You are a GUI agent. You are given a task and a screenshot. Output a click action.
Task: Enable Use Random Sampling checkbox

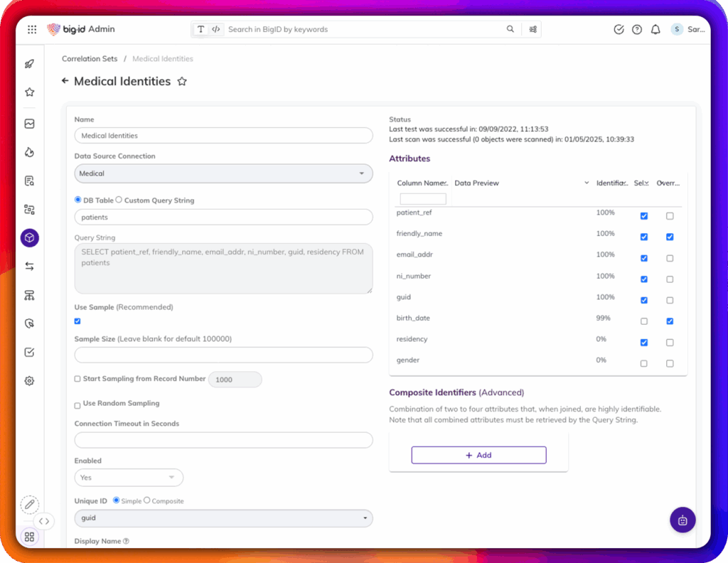tap(77, 405)
